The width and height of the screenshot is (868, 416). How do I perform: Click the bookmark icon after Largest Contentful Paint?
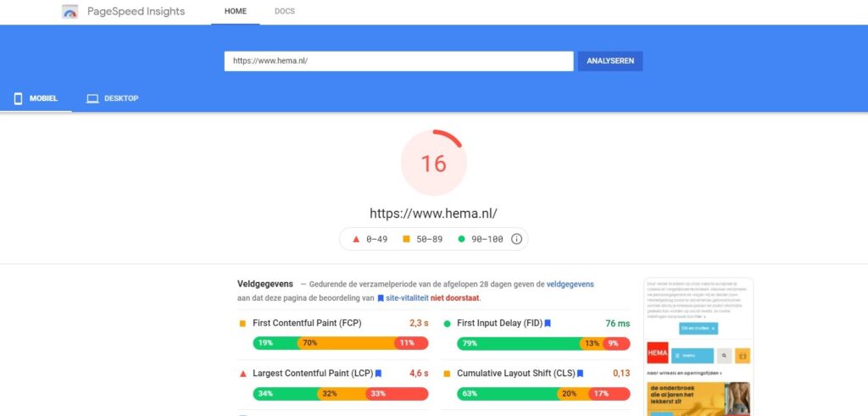tap(379, 374)
